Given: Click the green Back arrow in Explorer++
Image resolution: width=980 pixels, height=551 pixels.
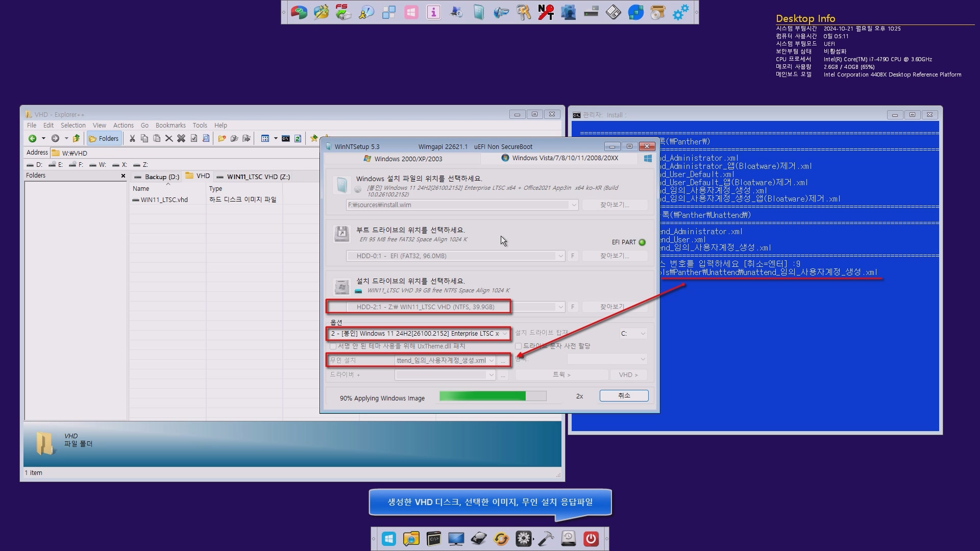Looking at the screenshot, I should coord(32,138).
